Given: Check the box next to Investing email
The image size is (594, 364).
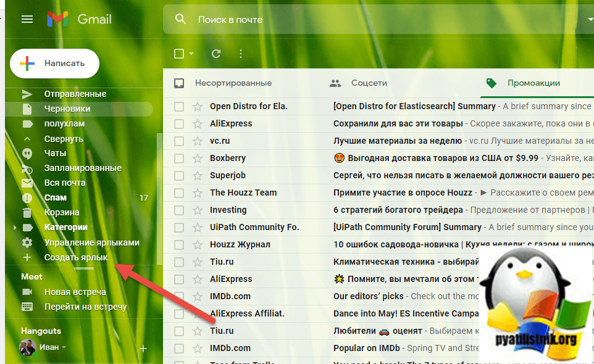Looking at the screenshot, I should click(x=179, y=210).
